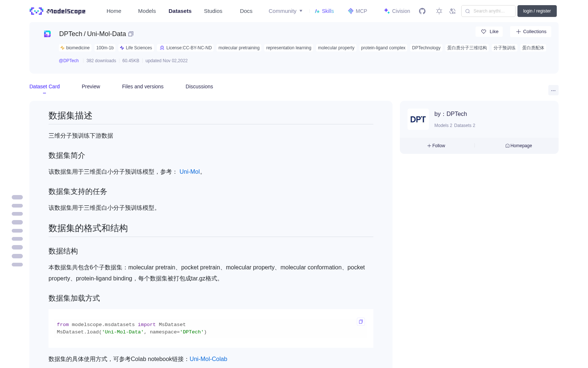
Task: Open the Skills page
Action: coord(324,11)
